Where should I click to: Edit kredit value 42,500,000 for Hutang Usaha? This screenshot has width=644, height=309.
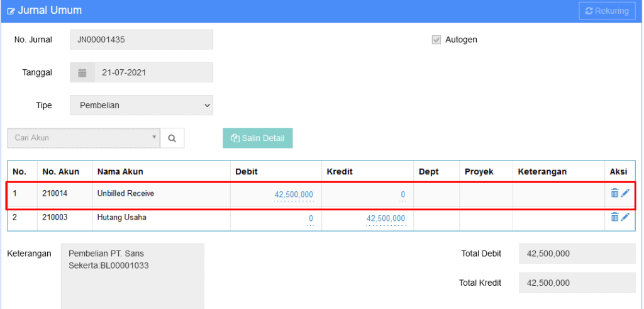tap(386, 218)
